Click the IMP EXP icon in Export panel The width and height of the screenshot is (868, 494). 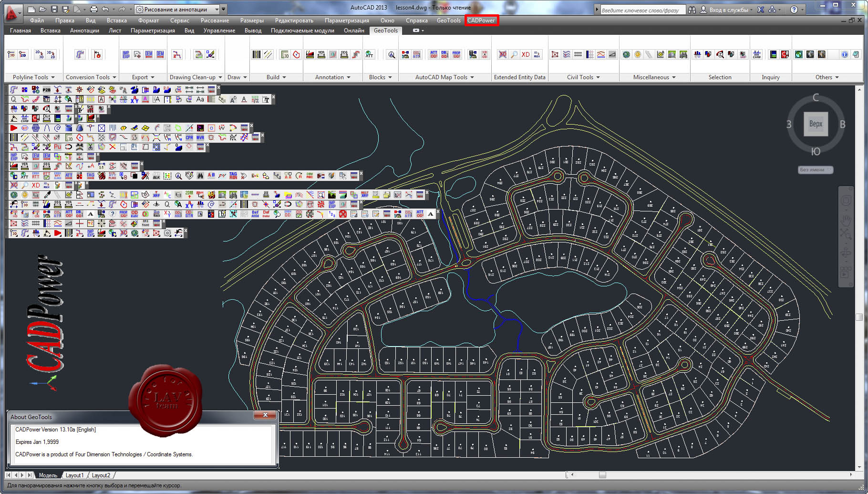[x=126, y=54]
